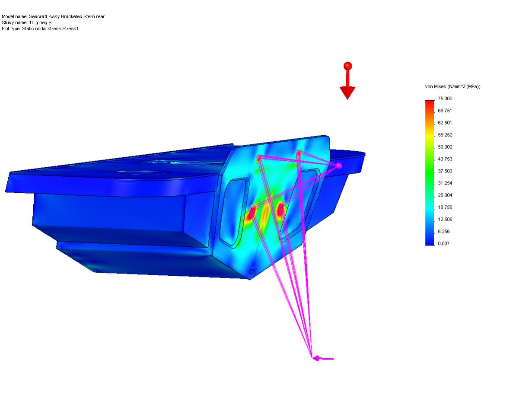Screen dimensions: 532x411
Task: Click the legend value 18.755
Action: pyautogui.click(x=445, y=207)
